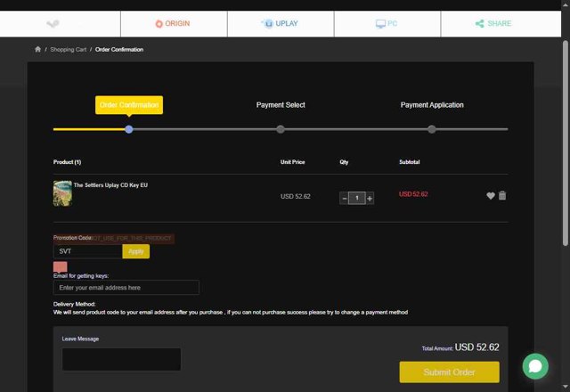Image resolution: width=570 pixels, height=392 pixels.
Task: Click the scrollbar down arrow
Action: [x=566, y=387]
